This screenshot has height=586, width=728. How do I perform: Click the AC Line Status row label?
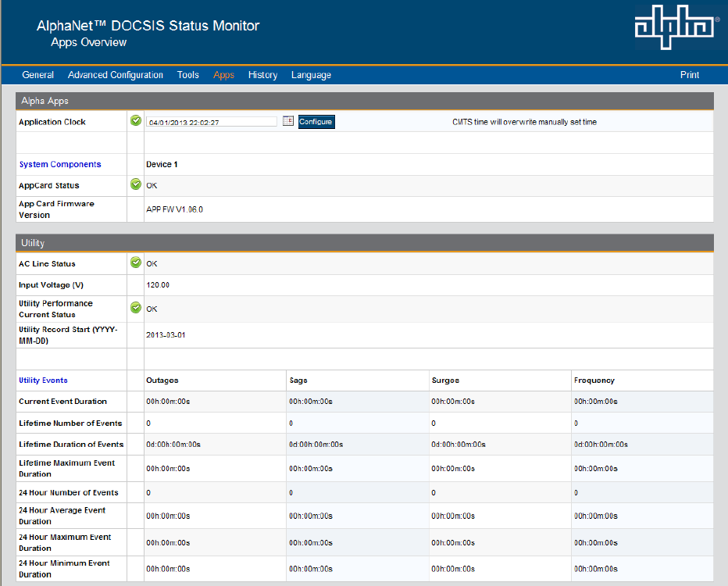47,264
